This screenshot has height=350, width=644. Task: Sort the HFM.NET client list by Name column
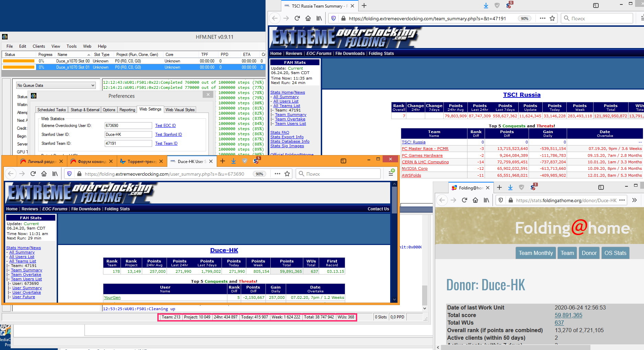(x=74, y=55)
